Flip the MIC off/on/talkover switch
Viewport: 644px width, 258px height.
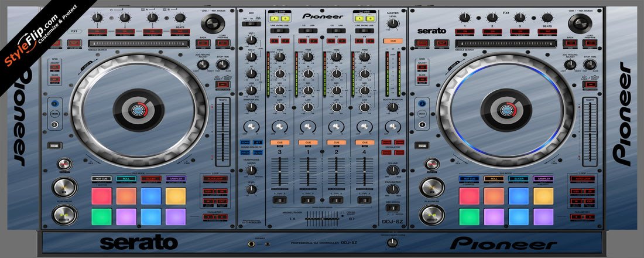[251, 24]
